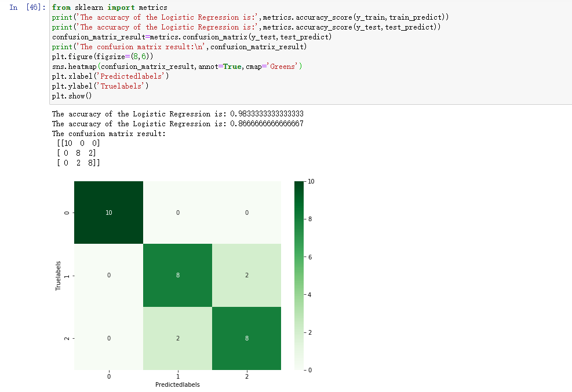This screenshot has width=572, height=392.
Task: Click the plt.ylabel('Truelabels') code line
Action: coord(100,86)
